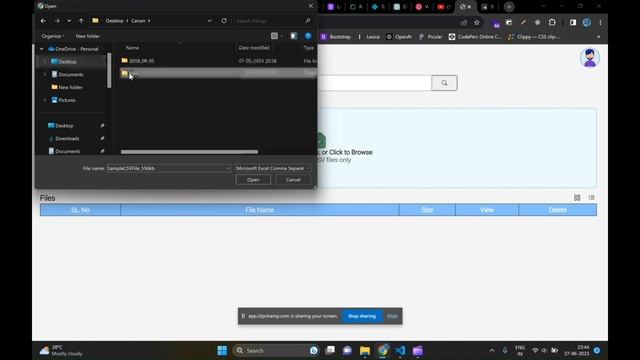The image size is (640, 360).
Task: Open Bootstrap bookmark
Action: click(x=336, y=37)
